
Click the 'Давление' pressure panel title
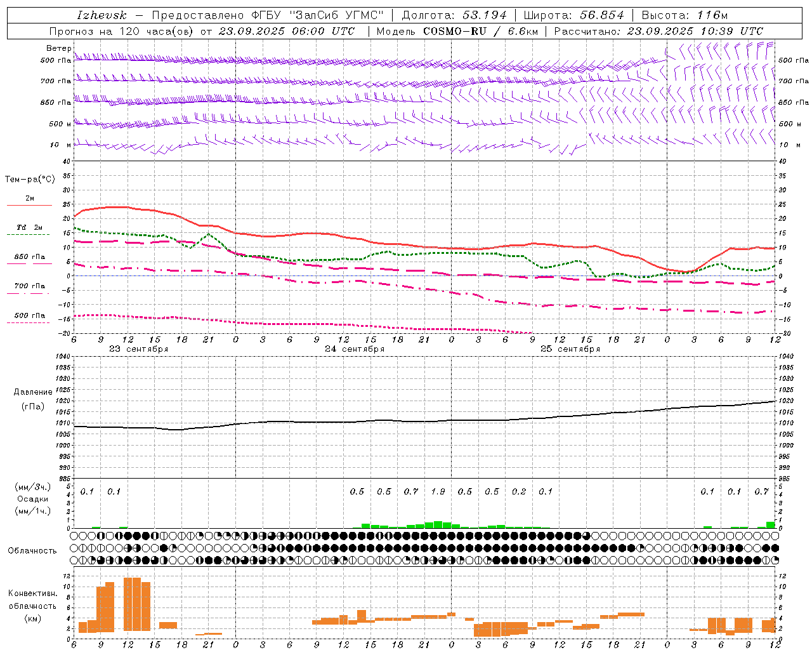coord(33,392)
